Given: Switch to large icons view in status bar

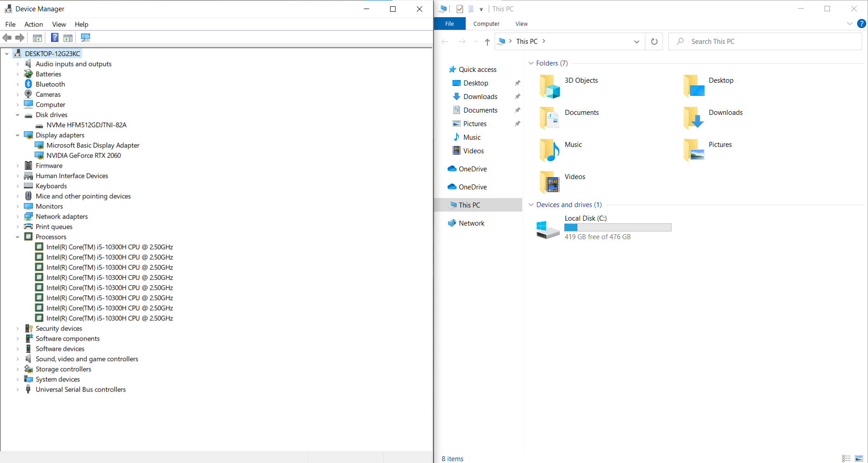Looking at the screenshot, I should pyautogui.click(x=858, y=458).
